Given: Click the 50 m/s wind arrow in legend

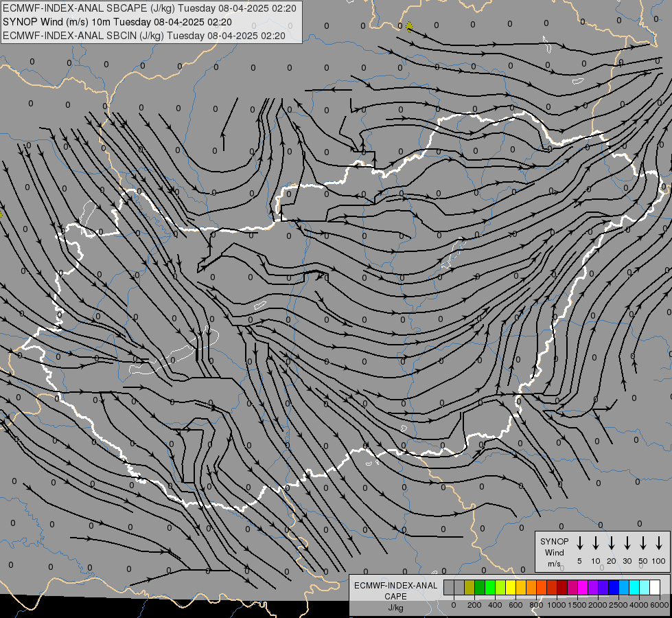Looking at the screenshot, I should coord(643,543).
